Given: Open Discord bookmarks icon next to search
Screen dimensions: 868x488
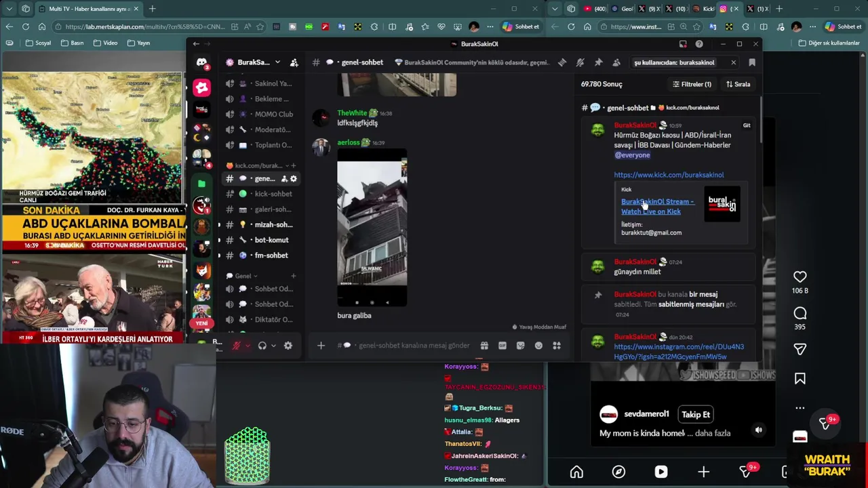Looking at the screenshot, I should [752, 62].
